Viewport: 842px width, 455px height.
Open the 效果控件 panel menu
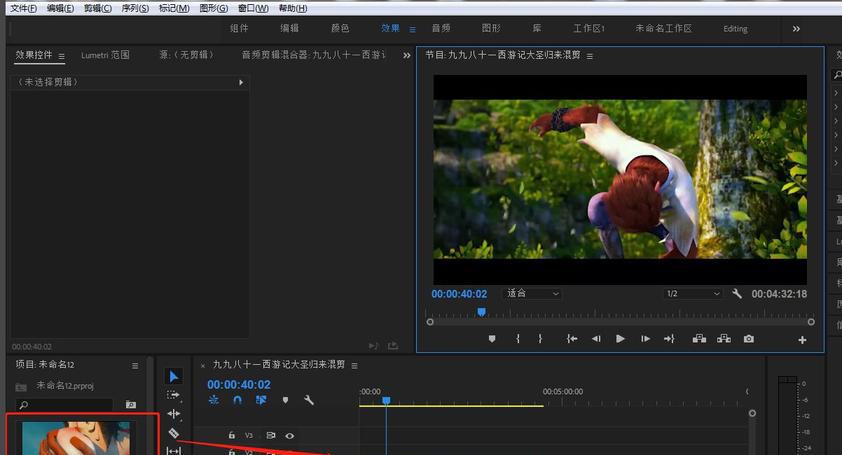pyautogui.click(x=61, y=56)
